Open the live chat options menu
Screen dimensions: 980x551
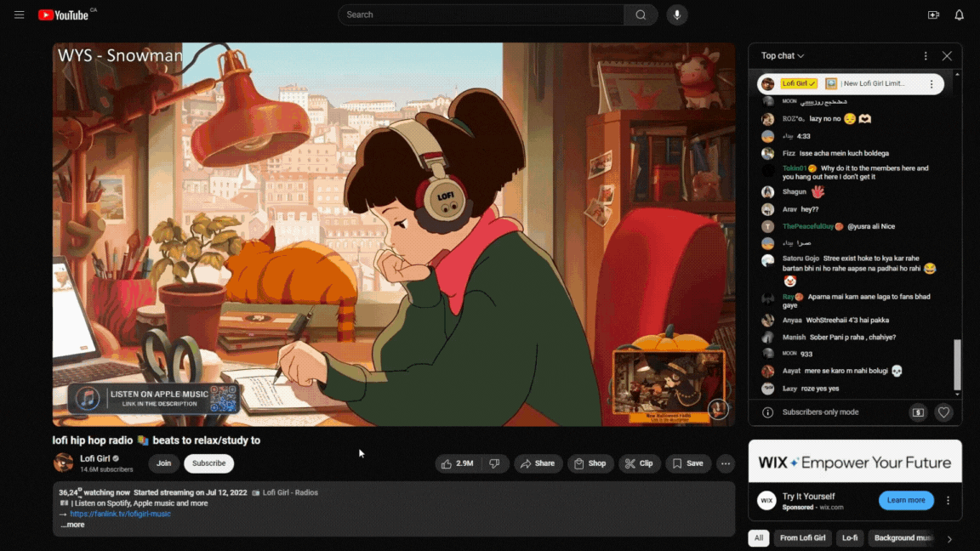tap(926, 55)
